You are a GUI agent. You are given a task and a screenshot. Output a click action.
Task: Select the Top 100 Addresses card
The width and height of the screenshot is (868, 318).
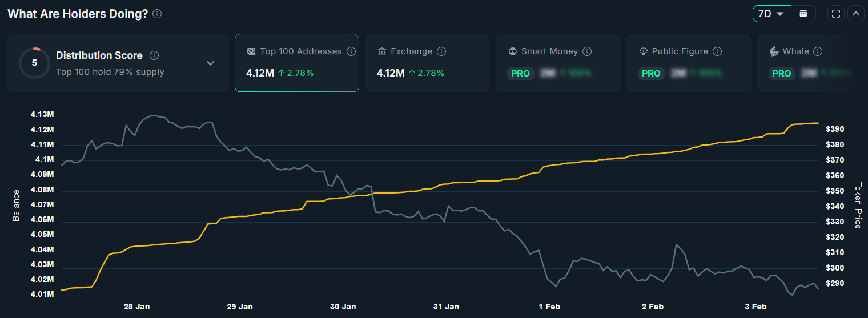pos(296,63)
